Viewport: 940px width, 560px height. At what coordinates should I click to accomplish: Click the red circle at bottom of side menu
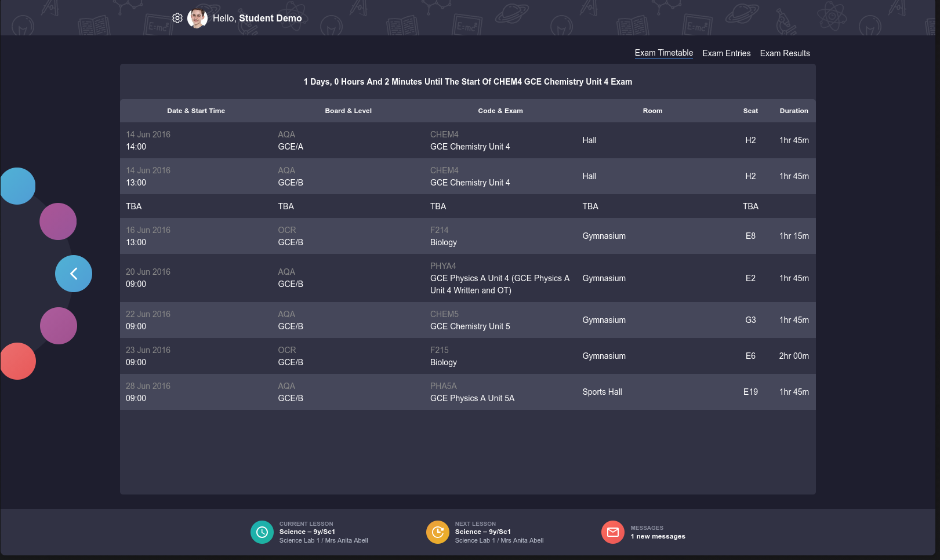[17, 361]
